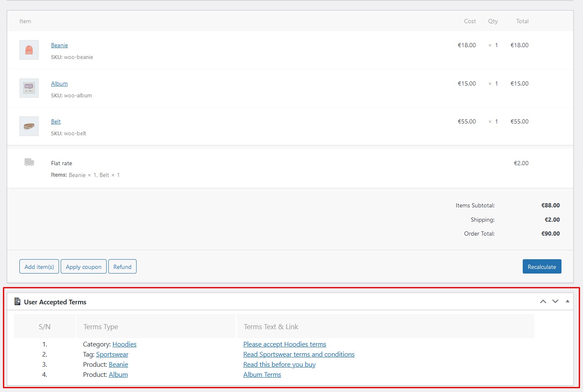Click the Album product thumbnail
This screenshot has width=583, height=392.
click(x=29, y=88)
